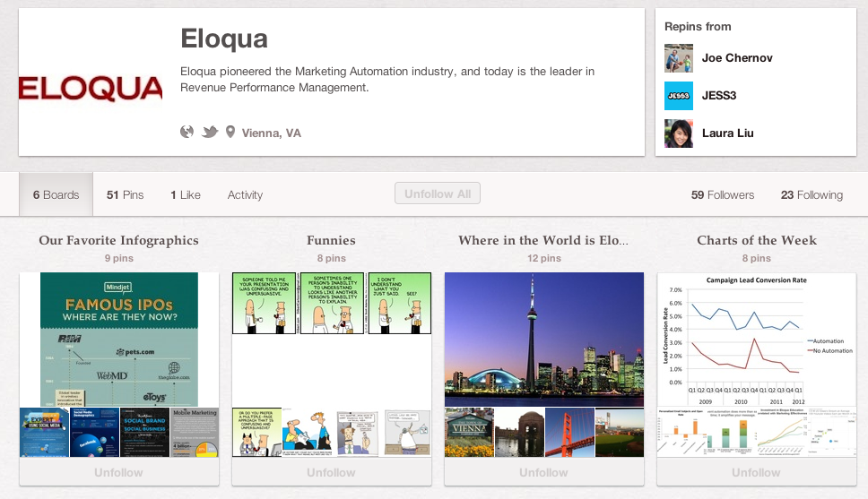Open Joe Chernov's avatar
Screen dimensions: 868x499
pyautogui.click(x=679, y=58)
